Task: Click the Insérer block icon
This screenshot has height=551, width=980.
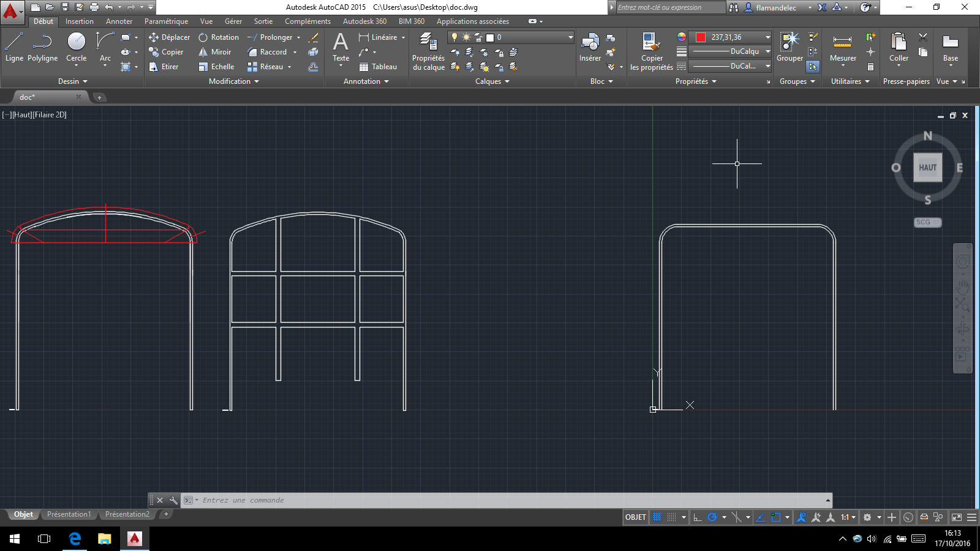Action: coord(590,43)
